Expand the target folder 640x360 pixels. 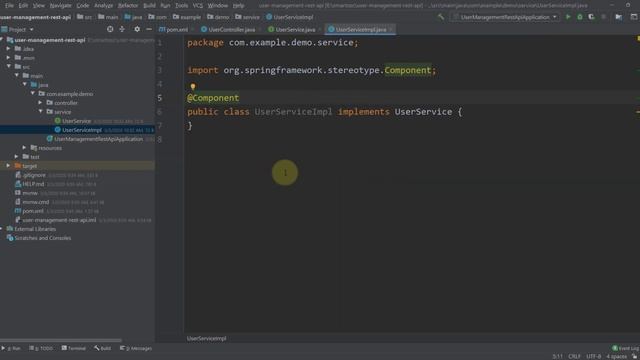8,166
